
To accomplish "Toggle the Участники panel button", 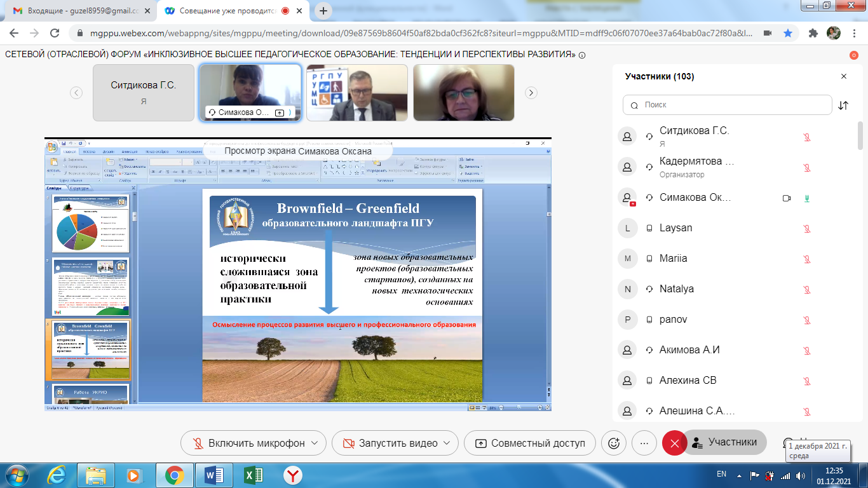I will point(724,442).
